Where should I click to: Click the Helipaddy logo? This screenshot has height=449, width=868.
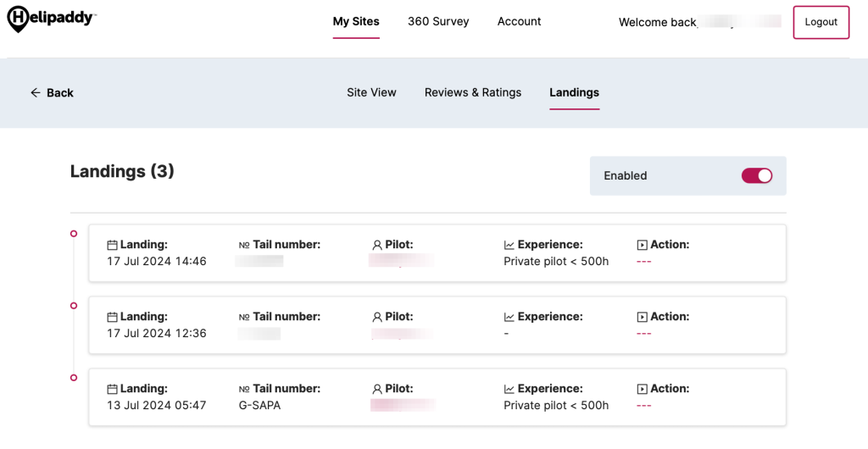(x=51, y=19)
